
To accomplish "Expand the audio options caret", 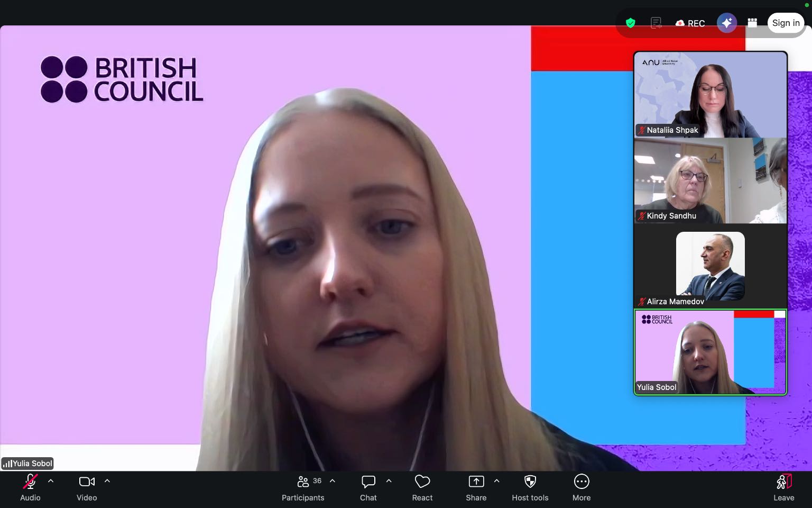I will pos(51,481).
